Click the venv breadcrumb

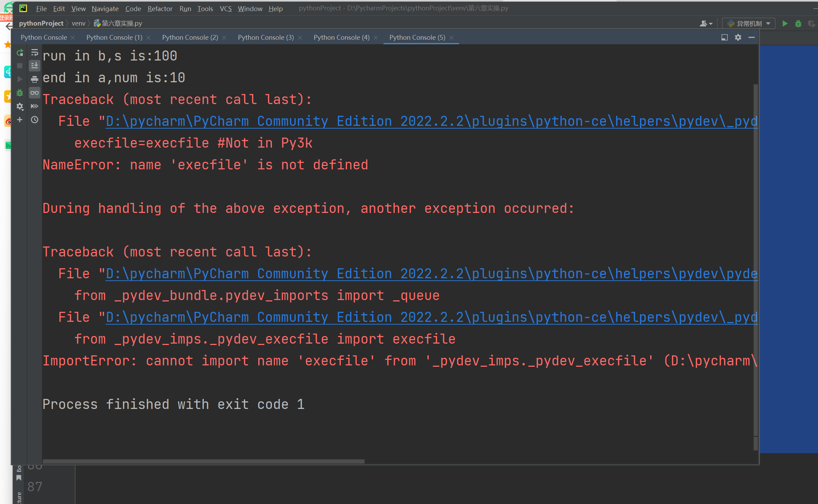(79, 23)
